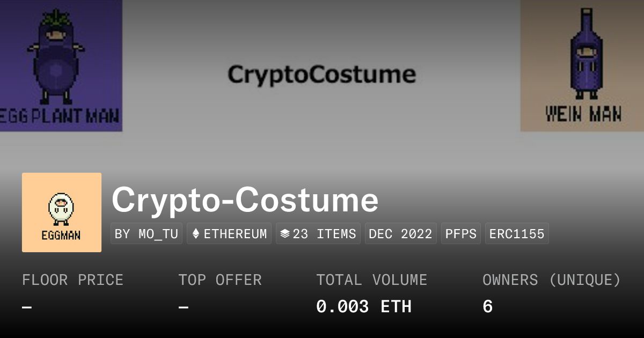The width and height of the screenshot is (644, 338).
Task: Select the PFPS category tag
Action: click(x=461, y=234)
